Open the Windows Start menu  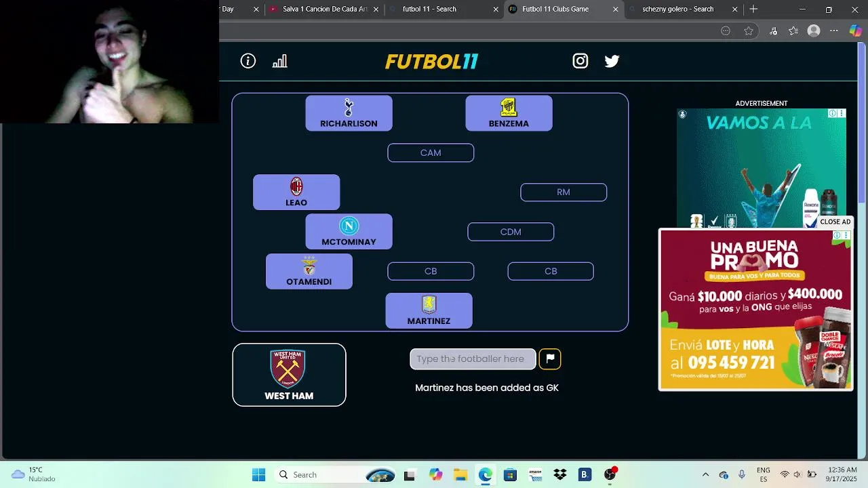click(259, 474)
